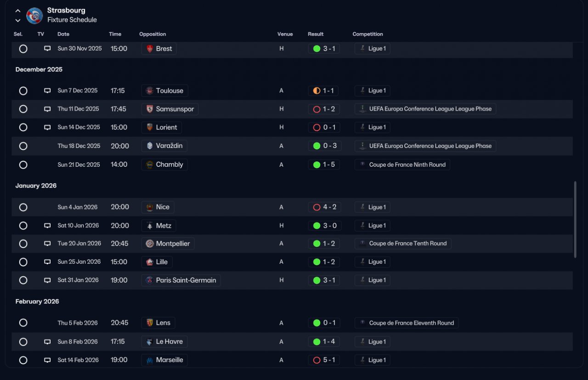The image size is (588, 380).
Task: Click the Competition column header
Action: 367,34
